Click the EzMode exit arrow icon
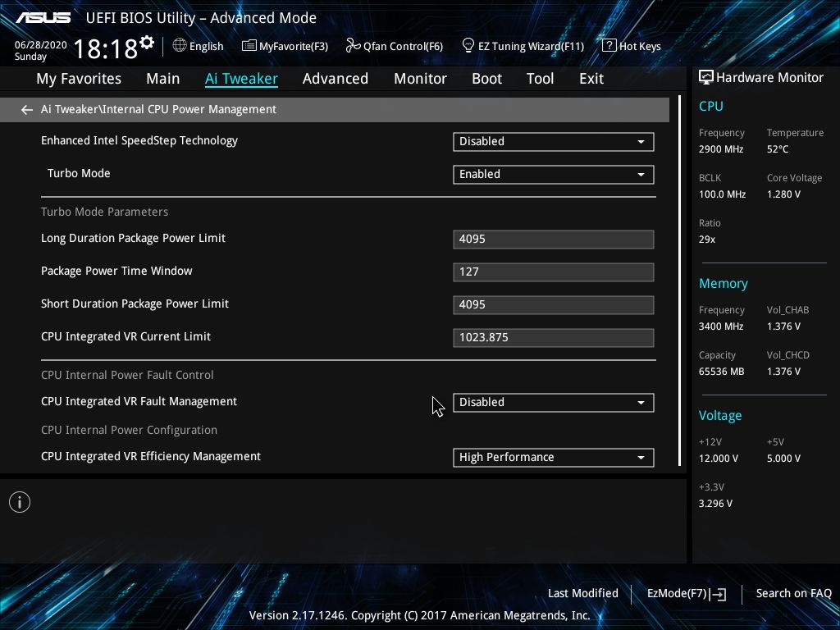Viewport: 840px width, 630px height. click(718, 594)
